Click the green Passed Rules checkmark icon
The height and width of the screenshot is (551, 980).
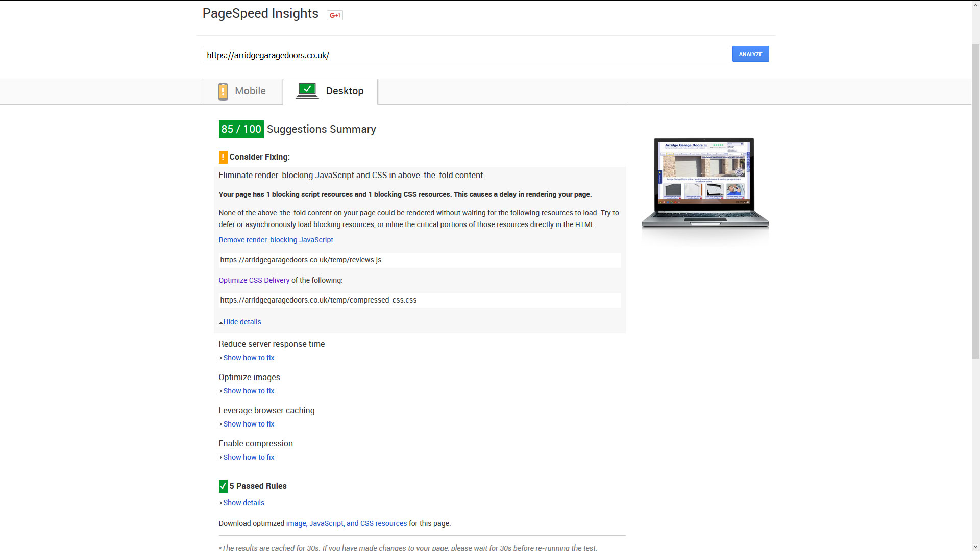[x=223, y=486]
